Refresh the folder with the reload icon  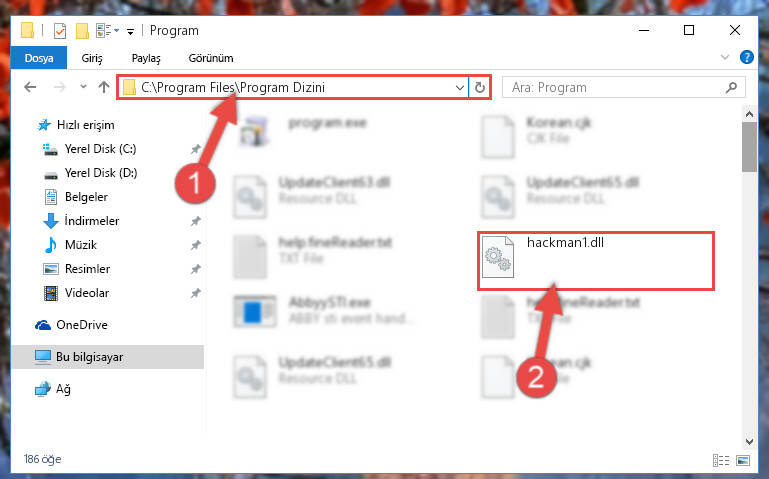[x=480, y=87]
